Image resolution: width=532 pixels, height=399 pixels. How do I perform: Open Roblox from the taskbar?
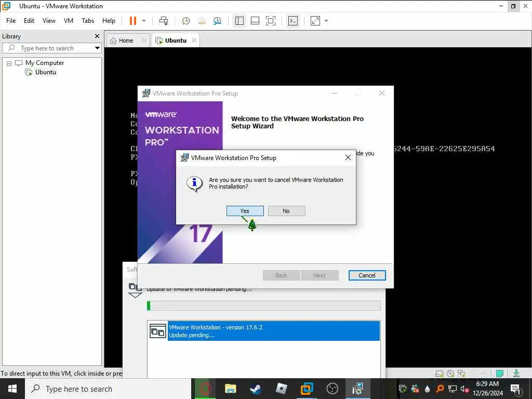pyautogui.click(x=281, y=389)
